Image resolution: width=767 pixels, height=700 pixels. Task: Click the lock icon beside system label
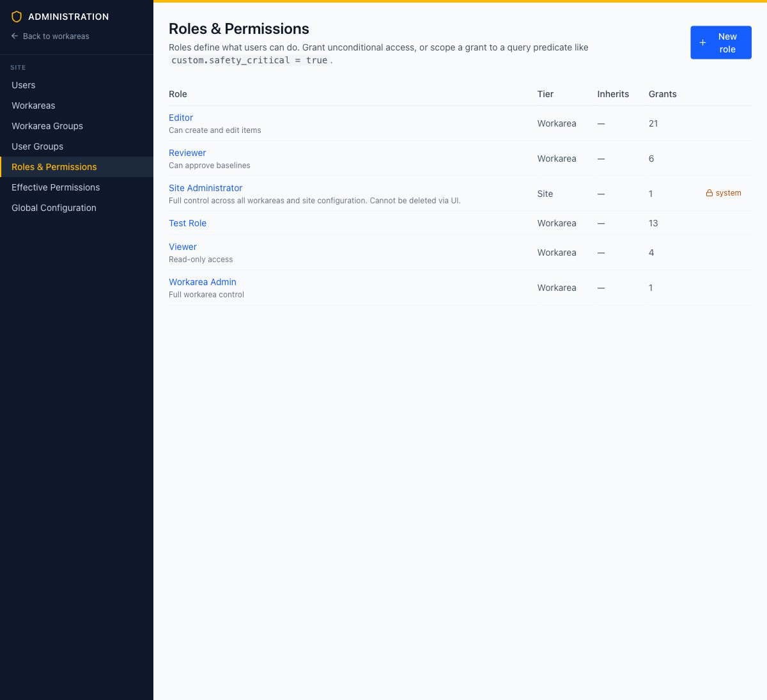click(x=709, y=193)
